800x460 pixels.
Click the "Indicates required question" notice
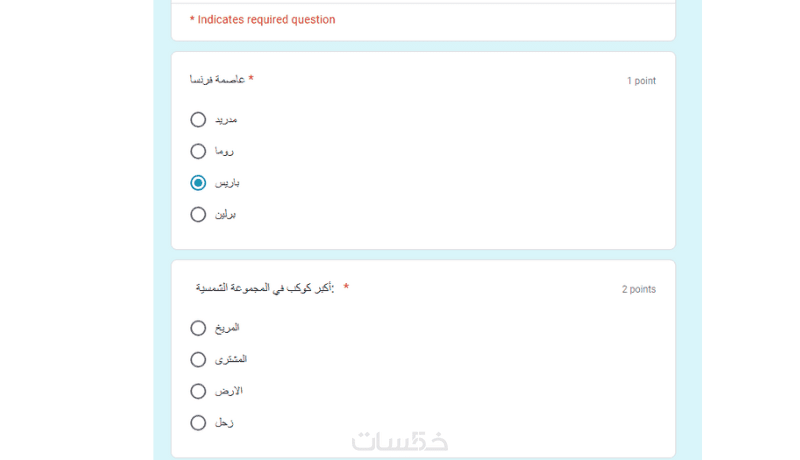tap(263, 20)
